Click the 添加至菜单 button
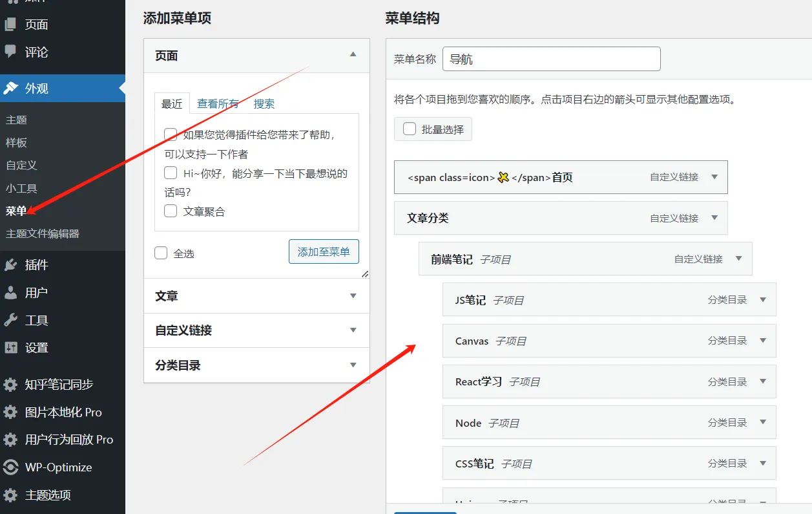The height and width of the screenshot is (514, 812). pyautogui.click(x=324, y=252)
